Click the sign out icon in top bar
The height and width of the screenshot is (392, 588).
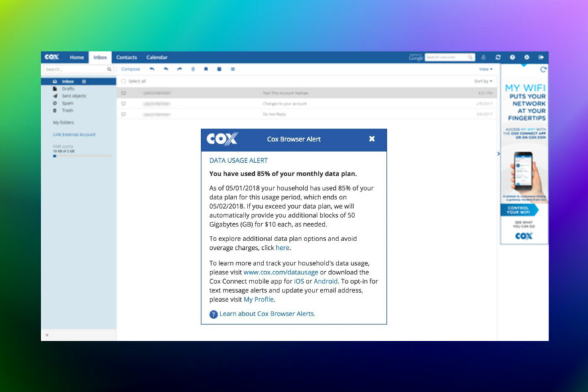541,57
